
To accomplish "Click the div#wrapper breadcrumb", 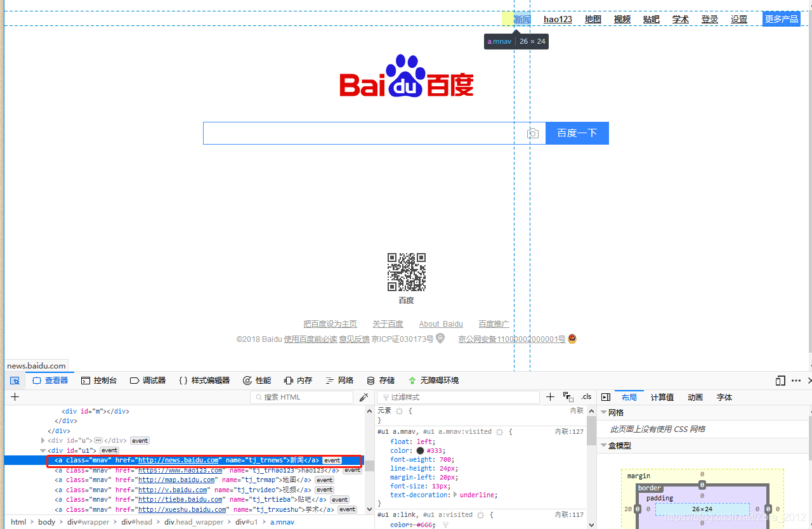I will point(88,522).
